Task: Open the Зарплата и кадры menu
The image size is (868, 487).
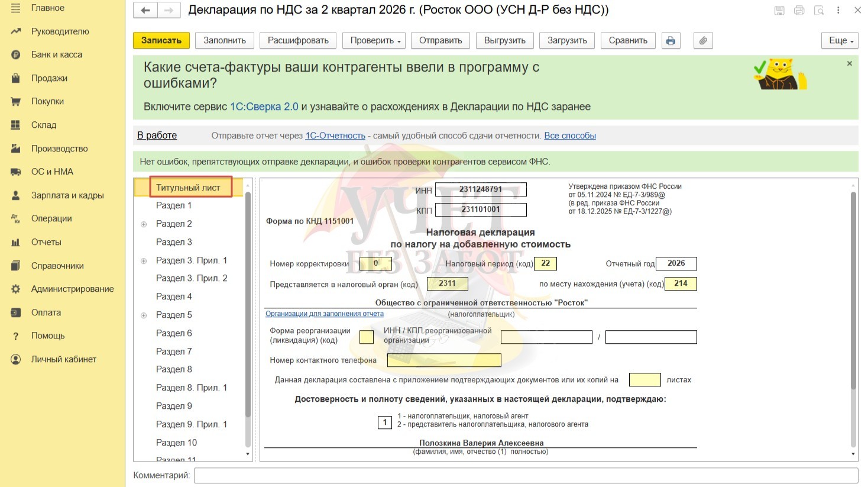Action: (x=67, y=195)
